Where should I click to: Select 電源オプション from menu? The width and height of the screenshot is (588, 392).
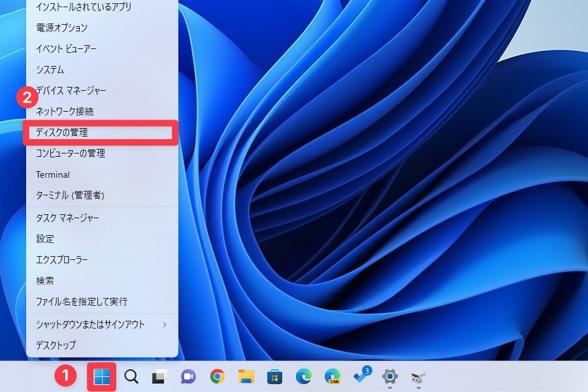tap(102, 27)
